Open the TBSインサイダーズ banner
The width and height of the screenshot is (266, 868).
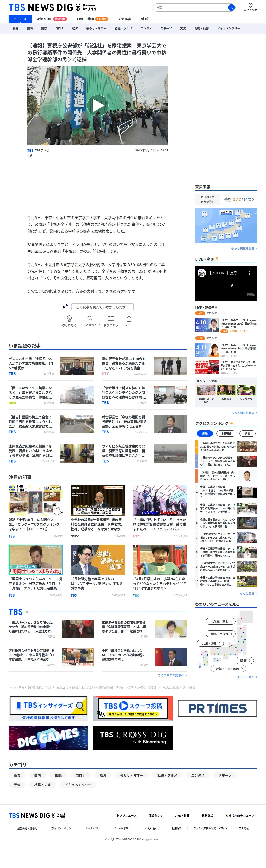click(49, 708)
